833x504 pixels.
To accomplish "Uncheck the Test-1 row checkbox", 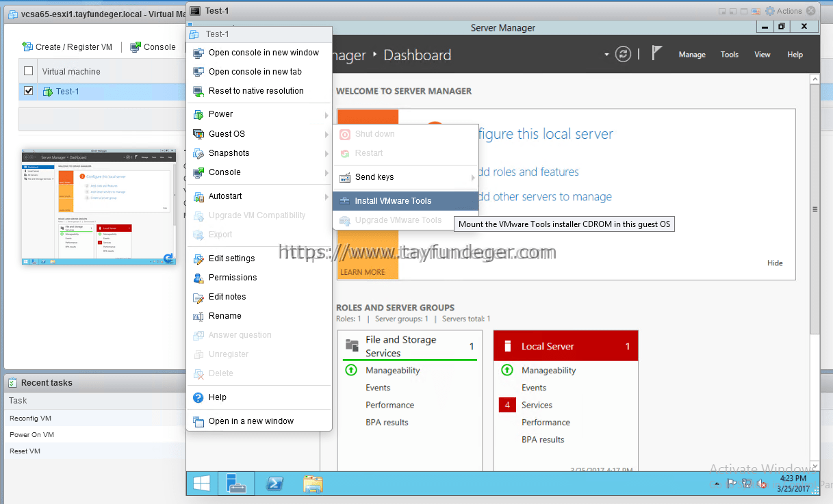I will [x=28, y=91].
